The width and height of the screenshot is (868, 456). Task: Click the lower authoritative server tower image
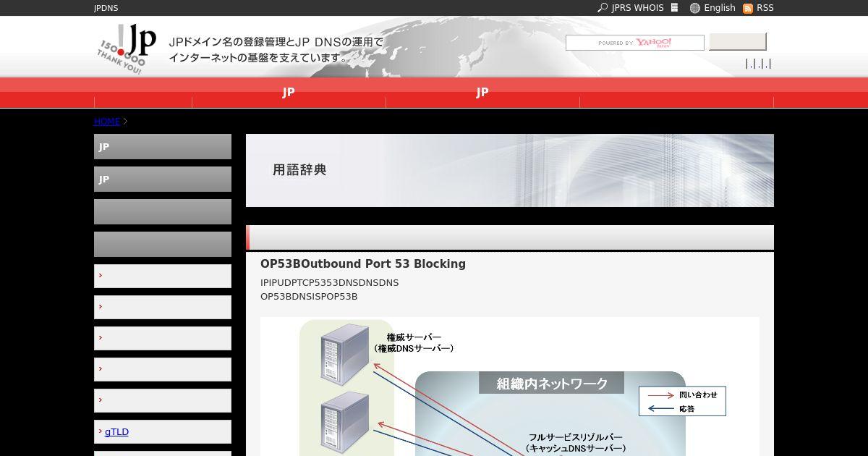[344, 422]
